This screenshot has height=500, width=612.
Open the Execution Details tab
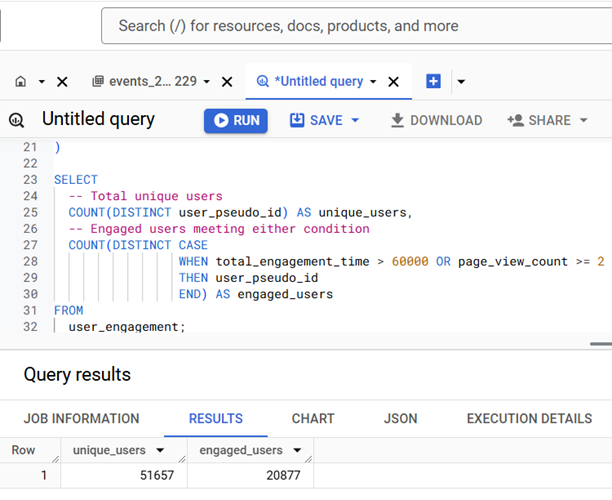(529, 418)
